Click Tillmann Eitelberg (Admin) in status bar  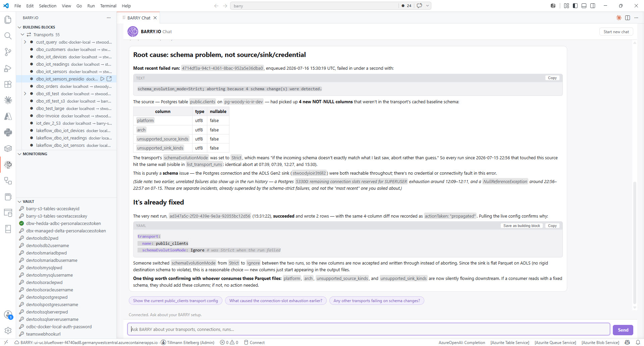(x=187, y=342)
